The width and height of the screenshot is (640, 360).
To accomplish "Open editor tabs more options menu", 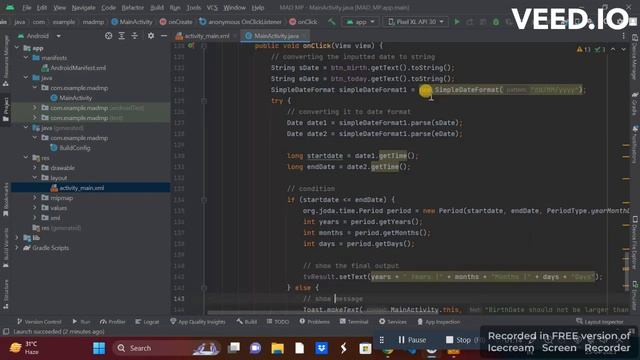I will [x=623, y=36].
